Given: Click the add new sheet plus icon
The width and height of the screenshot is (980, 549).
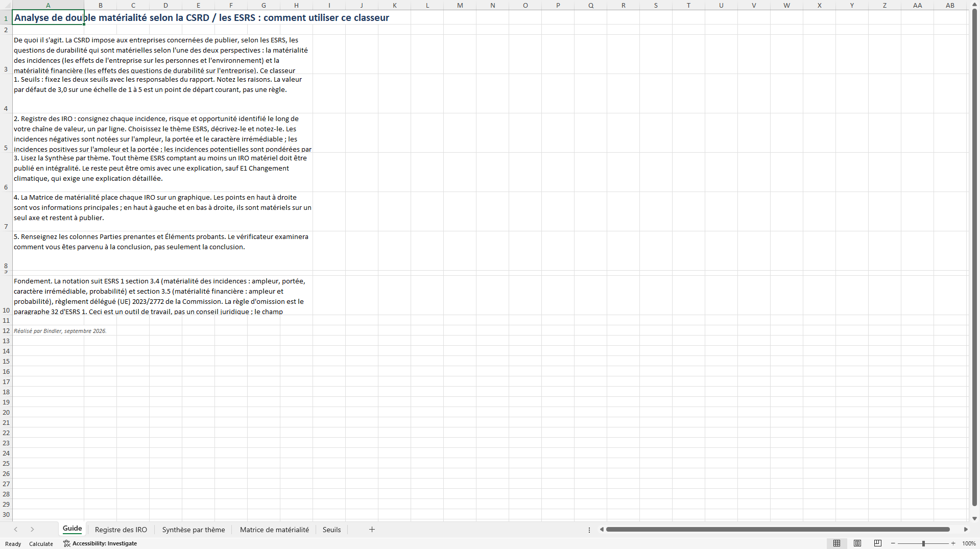Looking at the screenshot, I should [x=372, y=530].
